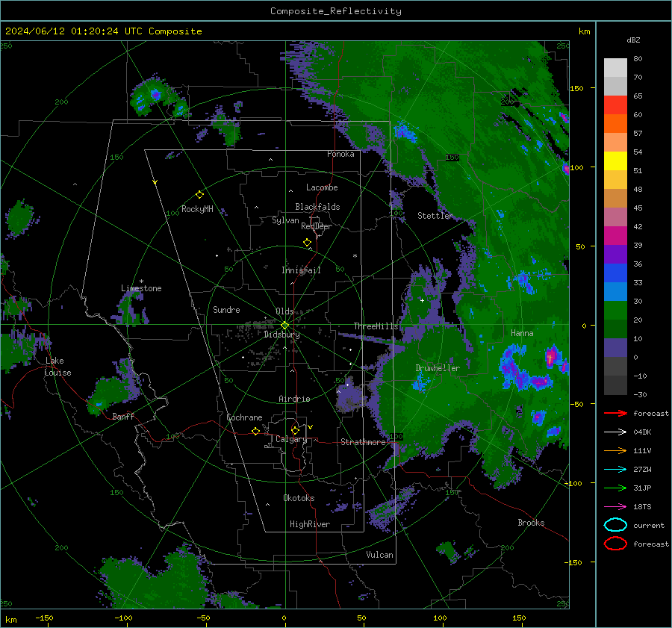Click the RockyMH label
This screenshot has width=672, height=628.
coord(197,209)
